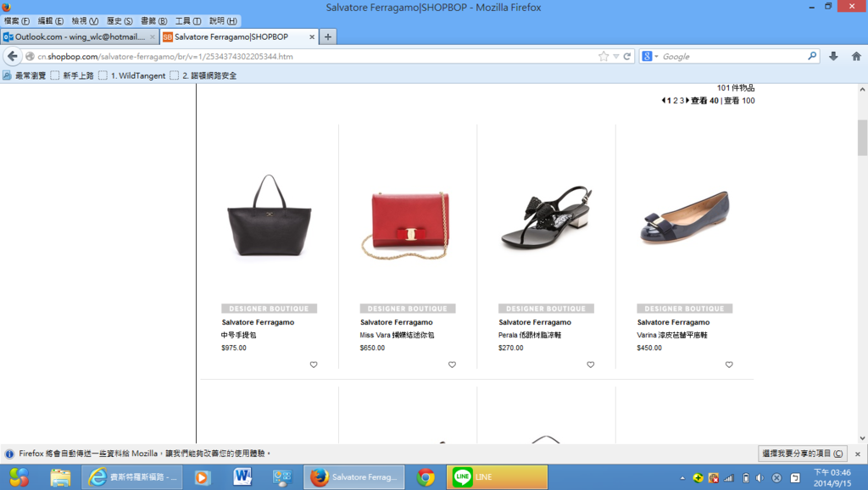Screen dimensions: 868x490
Task: Close the Salvatore Ferragamo tab
Action: (x=312, y=36)
